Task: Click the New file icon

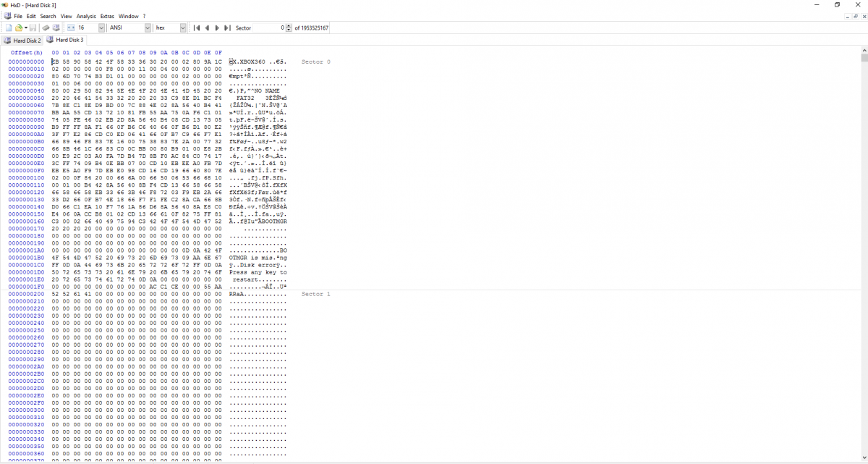Action: click(9, 28)
